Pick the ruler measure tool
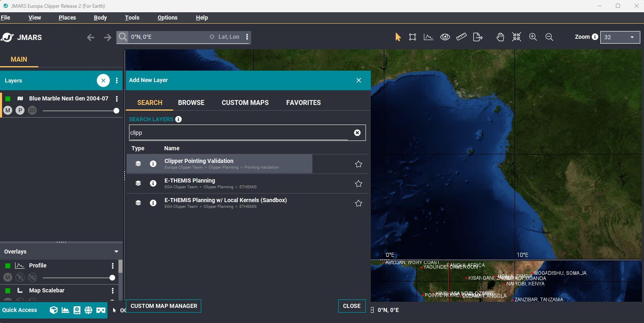 pos(461,37)
